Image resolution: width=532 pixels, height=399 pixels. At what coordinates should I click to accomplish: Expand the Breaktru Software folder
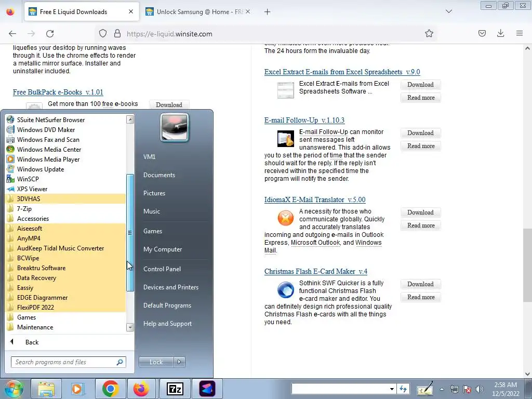[65, 268]
